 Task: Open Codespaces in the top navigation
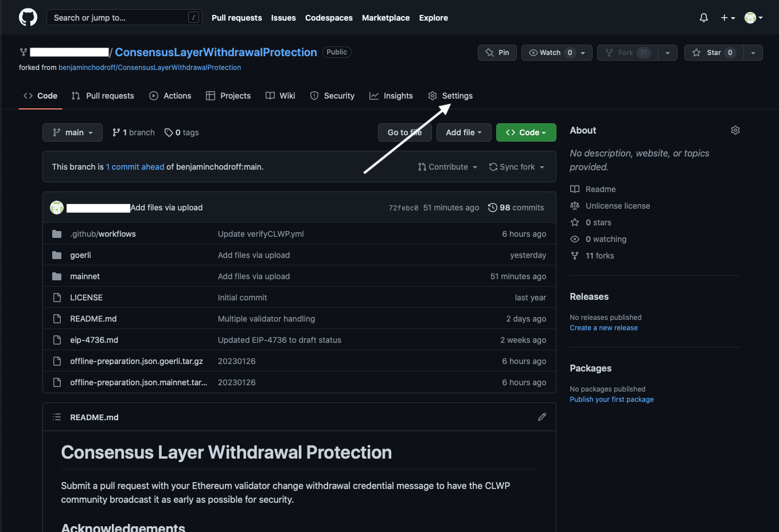329,18
